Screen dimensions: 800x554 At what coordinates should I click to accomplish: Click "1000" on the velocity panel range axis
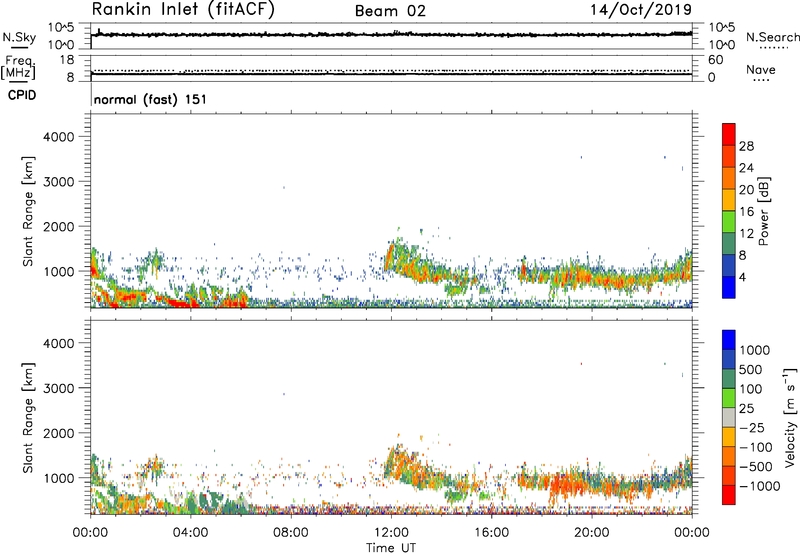click(59, 478)
